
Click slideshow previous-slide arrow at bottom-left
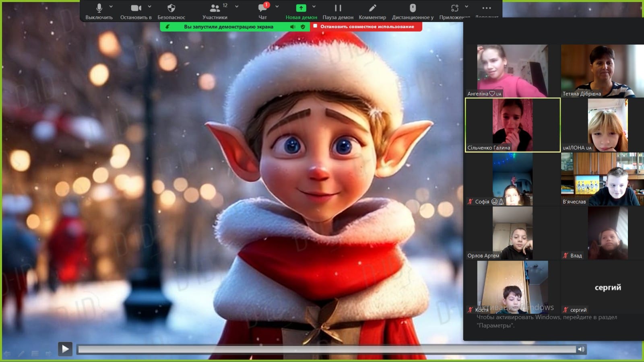(x=7, y=354)
